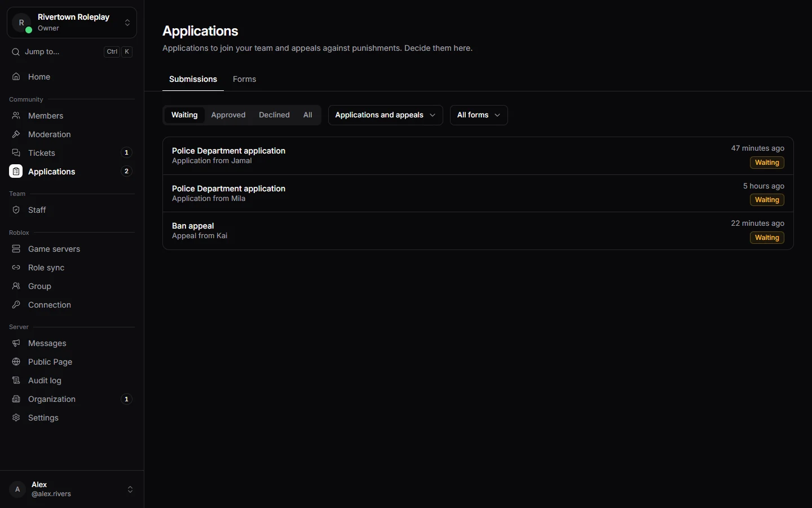Select the Connection key icon

tap(16, 305)
